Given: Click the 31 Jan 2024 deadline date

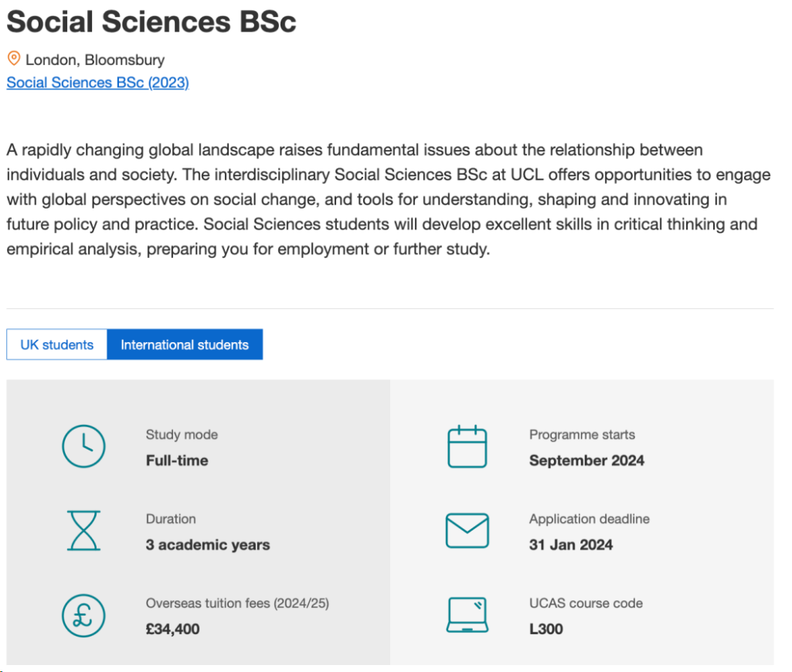Looking at the screenshot, I should (570, 545).
